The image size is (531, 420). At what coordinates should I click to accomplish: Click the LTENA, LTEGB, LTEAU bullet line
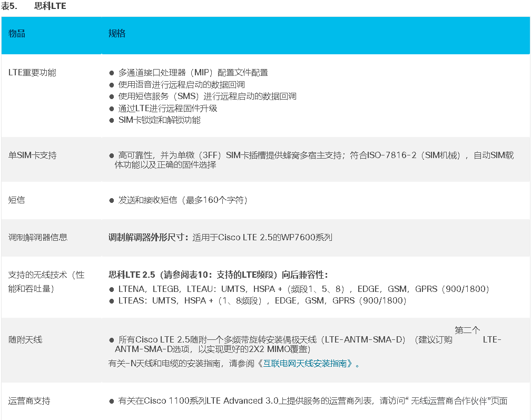click(303, 289)
